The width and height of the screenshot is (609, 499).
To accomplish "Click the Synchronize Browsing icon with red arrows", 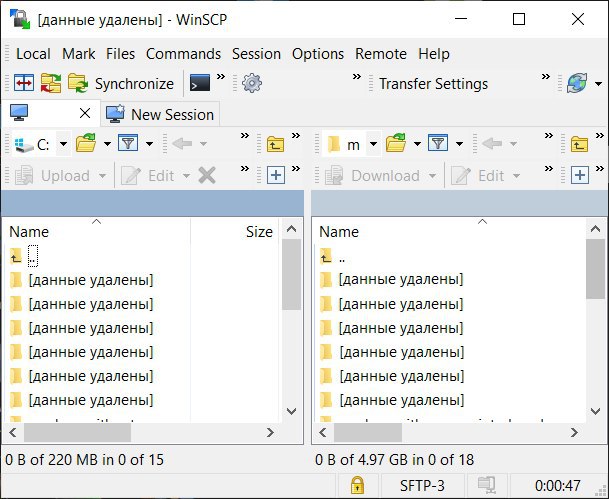I will (x=51, y=83).
